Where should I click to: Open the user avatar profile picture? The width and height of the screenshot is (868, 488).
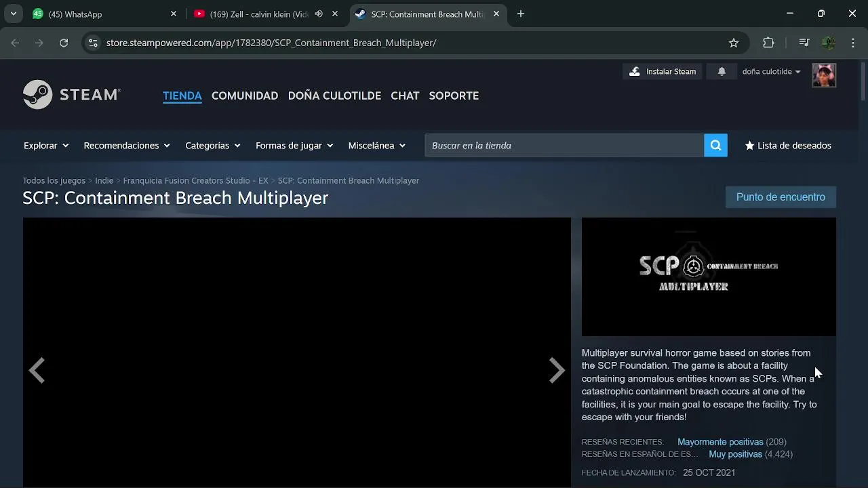pos(824,75)
